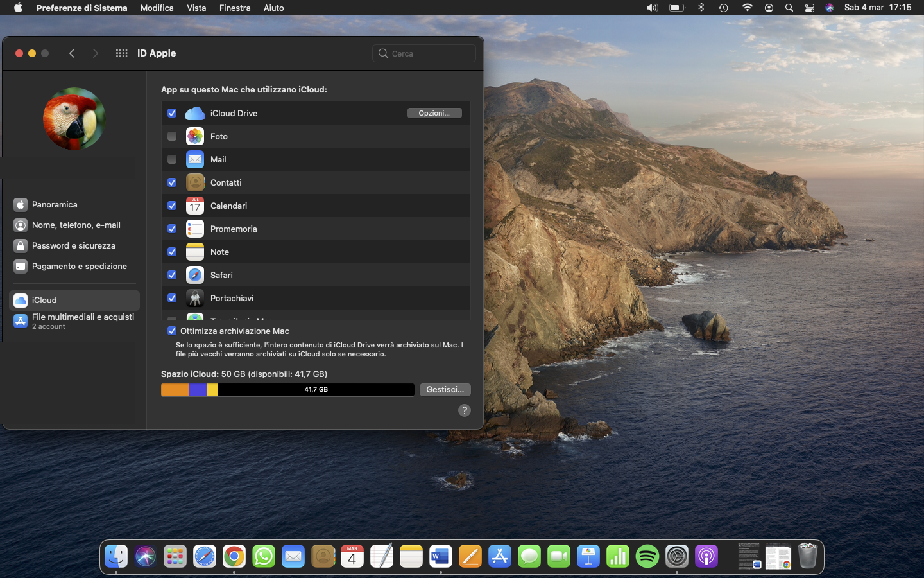Click the iCloud storage usage bar
The height and width of the screenshot is (578, 924).
(287, 390)
